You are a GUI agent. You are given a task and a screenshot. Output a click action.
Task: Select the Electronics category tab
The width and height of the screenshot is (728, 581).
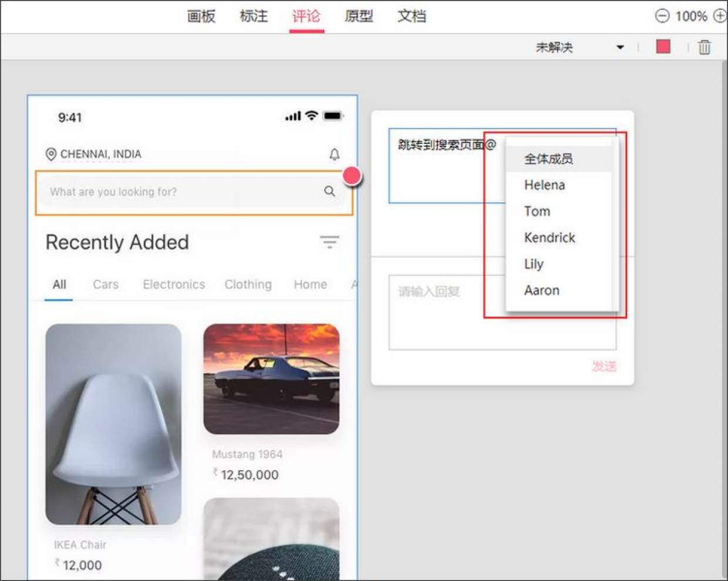point(174,284)
